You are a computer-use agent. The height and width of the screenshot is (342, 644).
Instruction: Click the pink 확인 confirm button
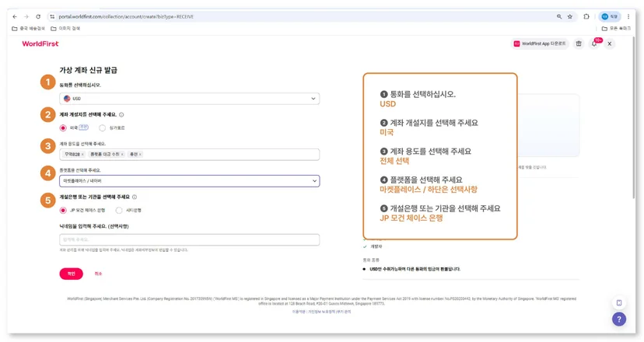tap(71, 274)
